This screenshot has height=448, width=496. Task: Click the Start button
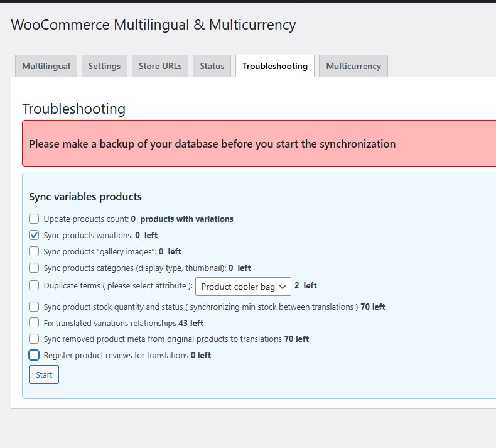44,374
